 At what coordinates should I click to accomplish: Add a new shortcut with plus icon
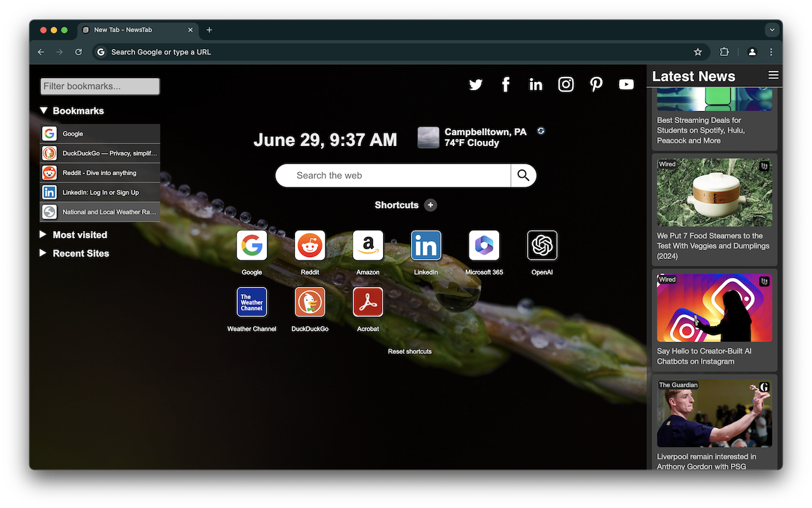431,205
